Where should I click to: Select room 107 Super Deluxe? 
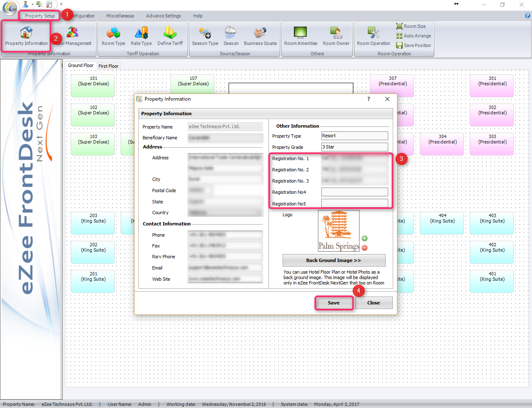(192, 84)
